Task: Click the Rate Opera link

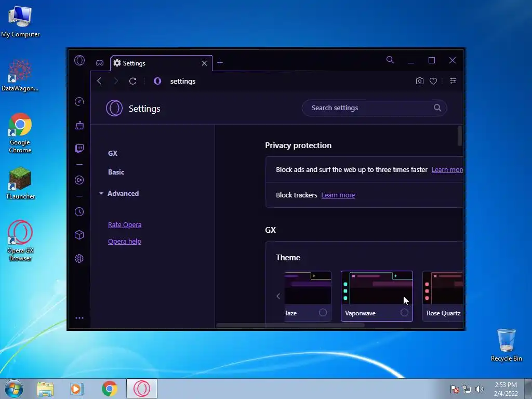Action: coord(125,224)
